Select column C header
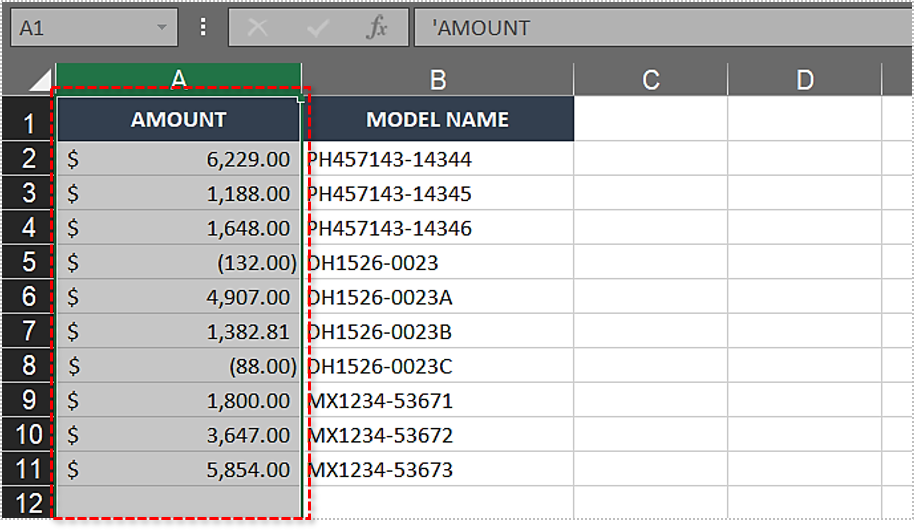The height and width of the screenshot is (532, 914). [651, 79]
